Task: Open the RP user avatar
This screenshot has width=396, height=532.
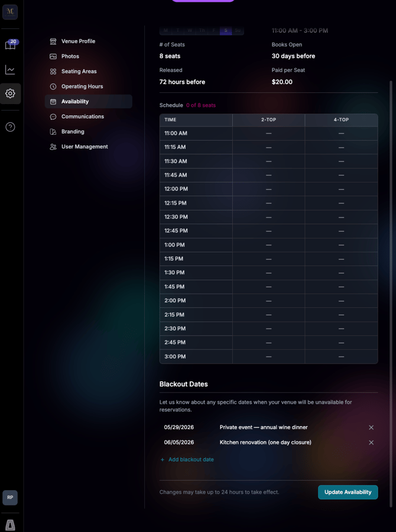Action: point(10,497)
